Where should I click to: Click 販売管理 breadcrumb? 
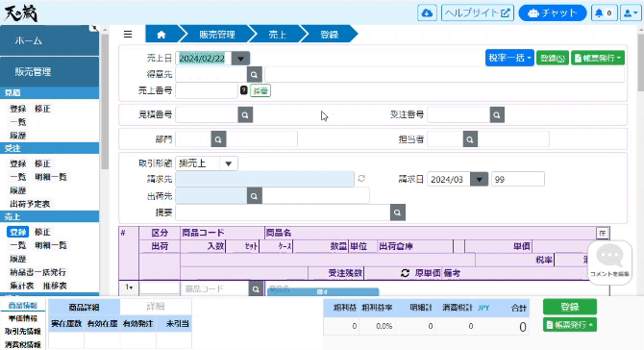click(x=217, y=35)
